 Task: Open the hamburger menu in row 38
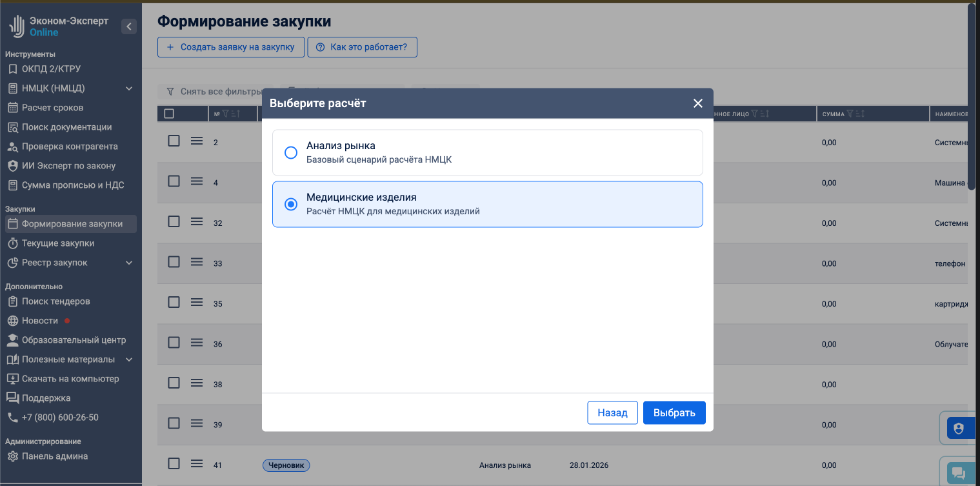pos(197,383)
